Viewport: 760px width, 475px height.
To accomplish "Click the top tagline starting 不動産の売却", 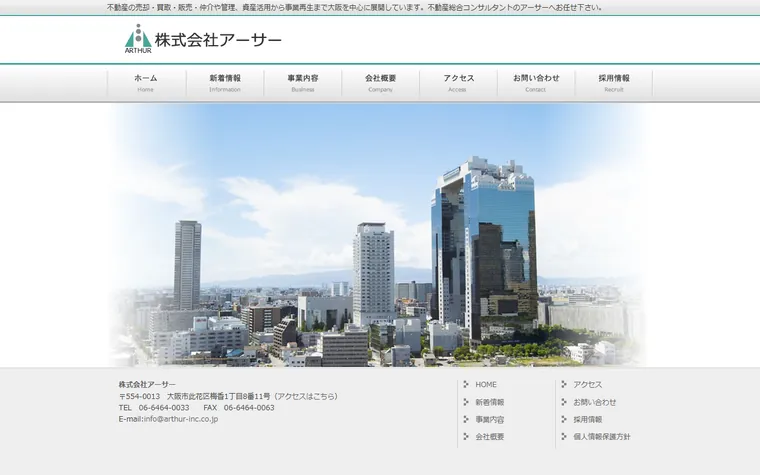I will (355, 7).
